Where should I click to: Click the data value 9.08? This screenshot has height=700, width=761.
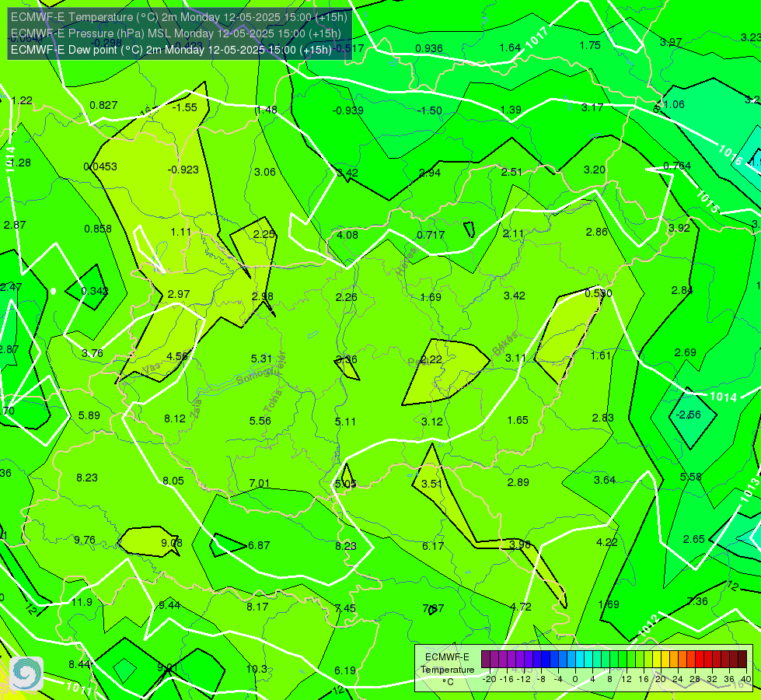click(172, 543)
